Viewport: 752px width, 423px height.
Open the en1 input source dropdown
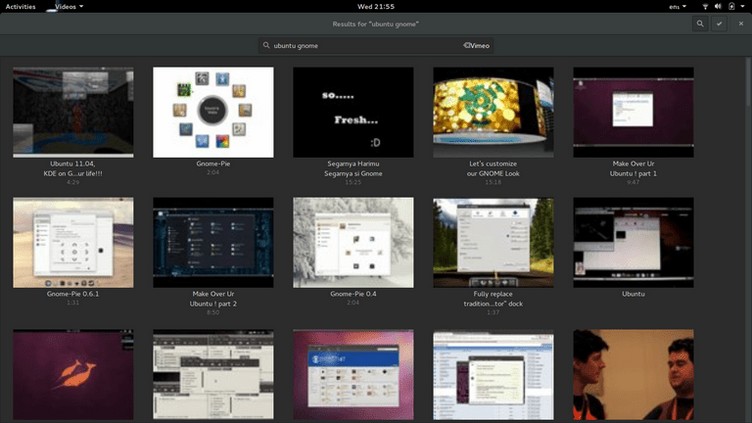tap(678, 6)
